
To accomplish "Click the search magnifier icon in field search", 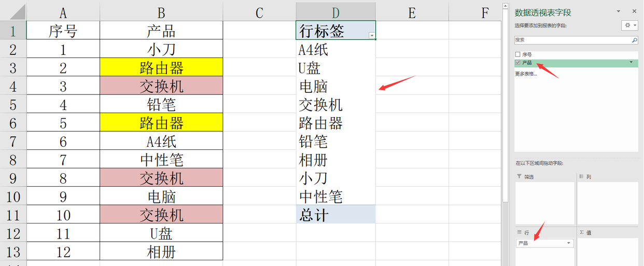I will pos(634,40).
